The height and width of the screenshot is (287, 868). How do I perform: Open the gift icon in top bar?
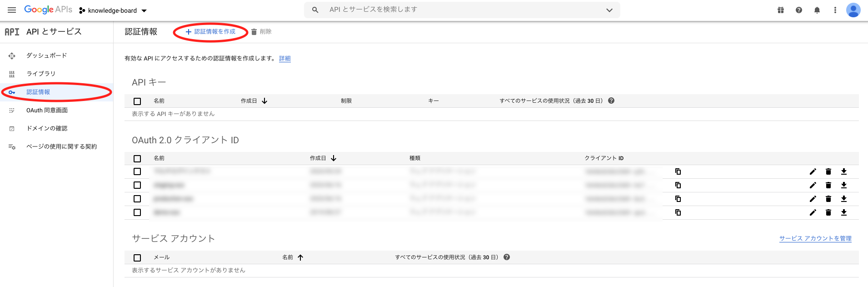[x=781, y=10]
